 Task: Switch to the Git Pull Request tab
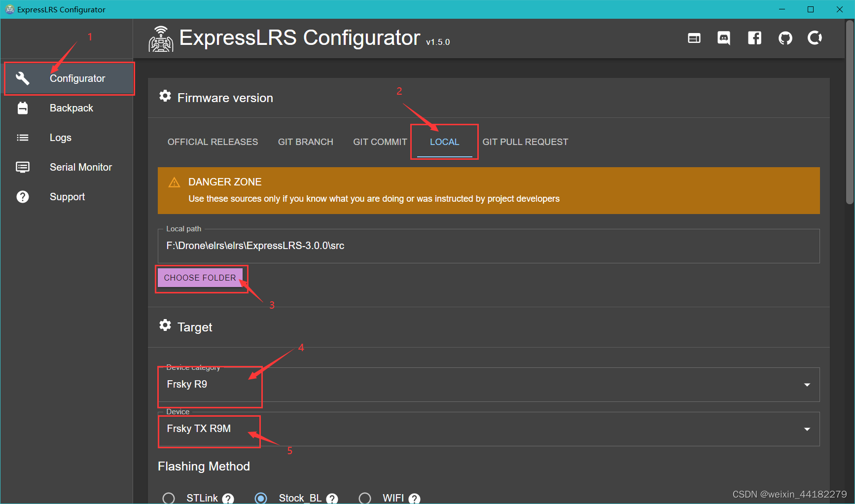(x=525, y=142)
